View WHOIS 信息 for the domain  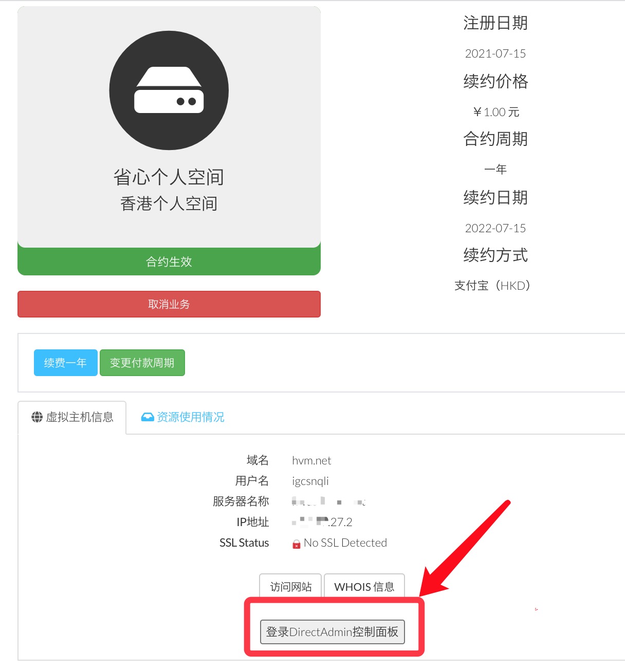pyautogui.click(x=364, y=586)
